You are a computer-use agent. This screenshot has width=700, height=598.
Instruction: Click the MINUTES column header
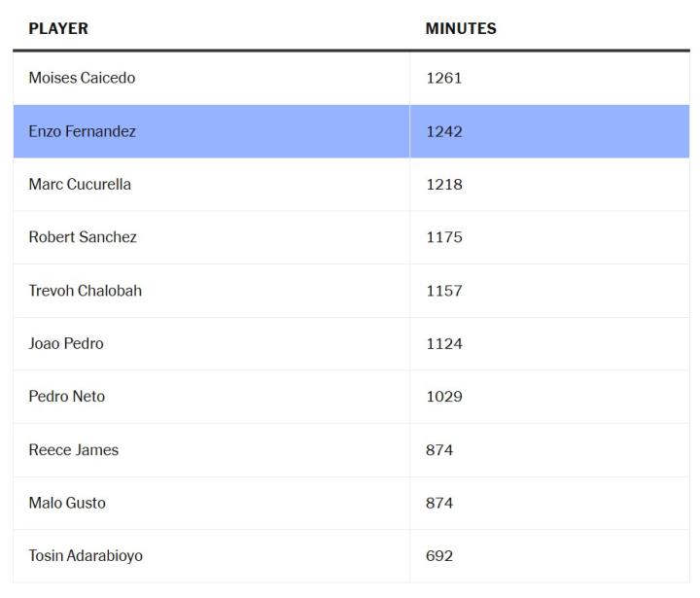[461, 29]
